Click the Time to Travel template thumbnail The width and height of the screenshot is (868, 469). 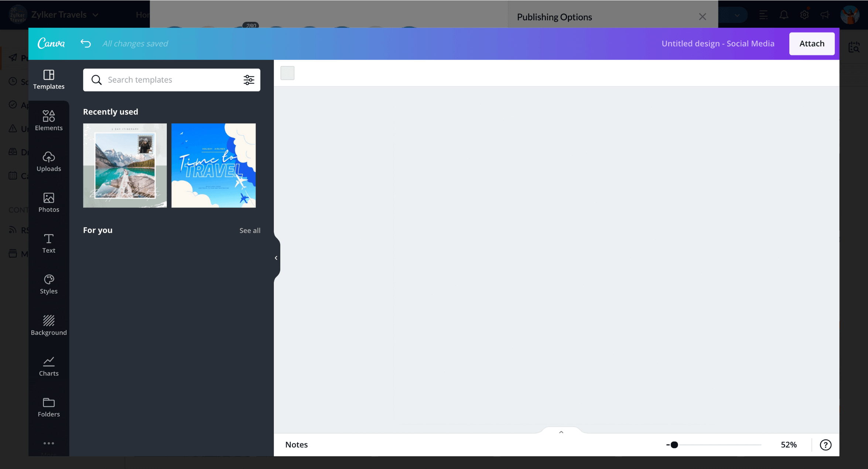(213, 165)
